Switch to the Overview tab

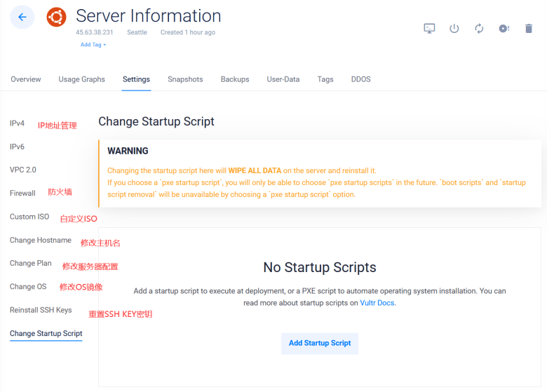click(x=26, y=79)
